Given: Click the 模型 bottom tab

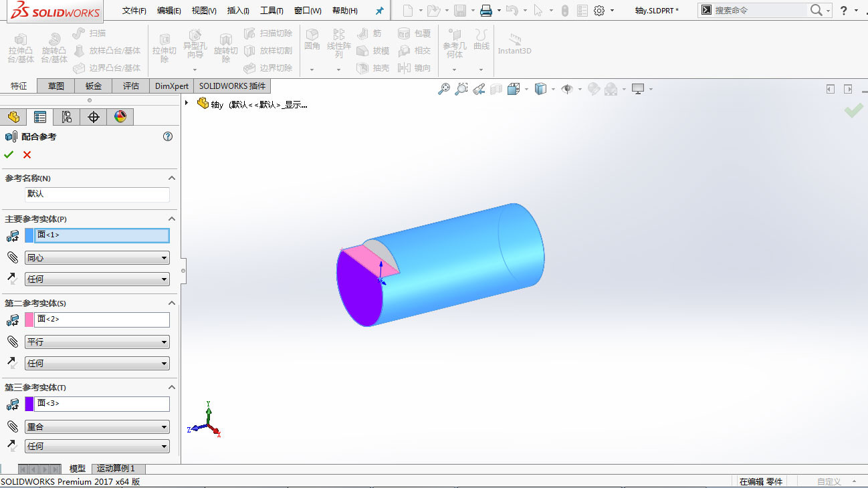Looking at the screenshot, I should [x=78, y=469].
